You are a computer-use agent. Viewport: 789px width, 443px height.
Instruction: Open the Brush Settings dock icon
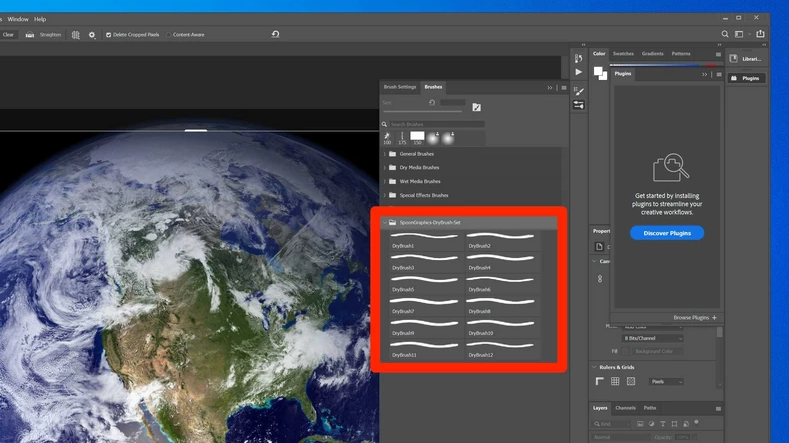coord(579,91)
